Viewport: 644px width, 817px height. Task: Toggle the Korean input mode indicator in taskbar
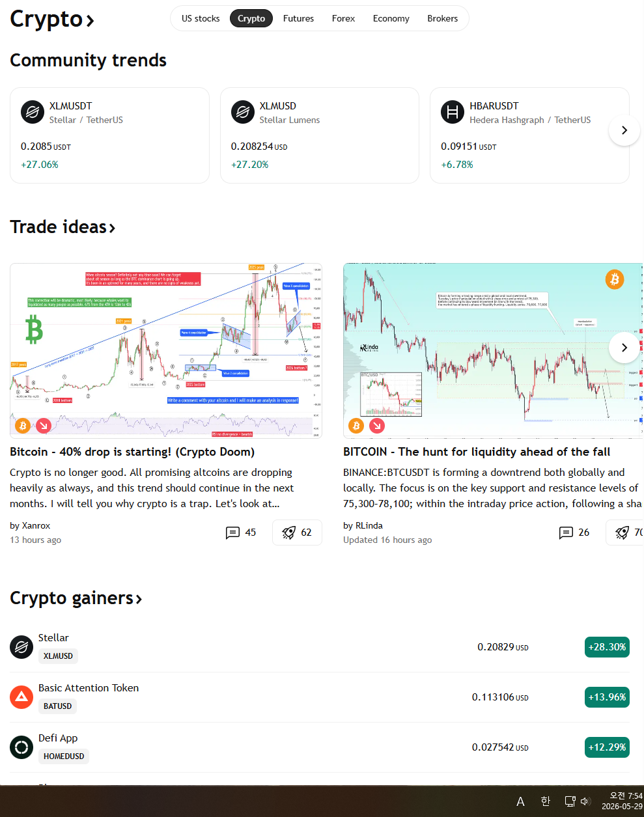coord(545,801)
